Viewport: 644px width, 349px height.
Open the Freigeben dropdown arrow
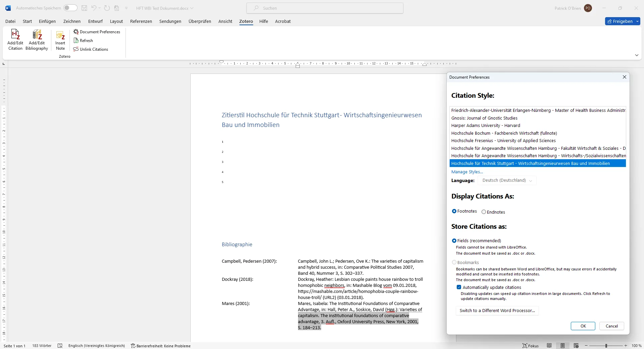pyautogui.click(x=637, y=21)
